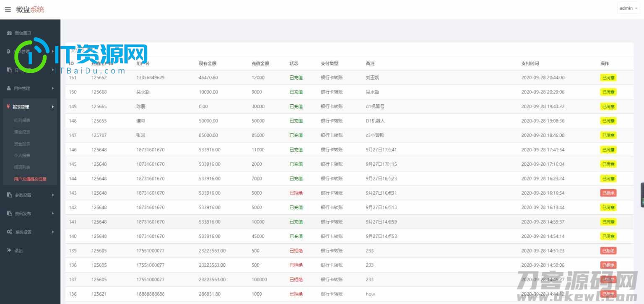644x304 pixels.
Task: Click the 现有金额 column header
Action: click(208, 64)
